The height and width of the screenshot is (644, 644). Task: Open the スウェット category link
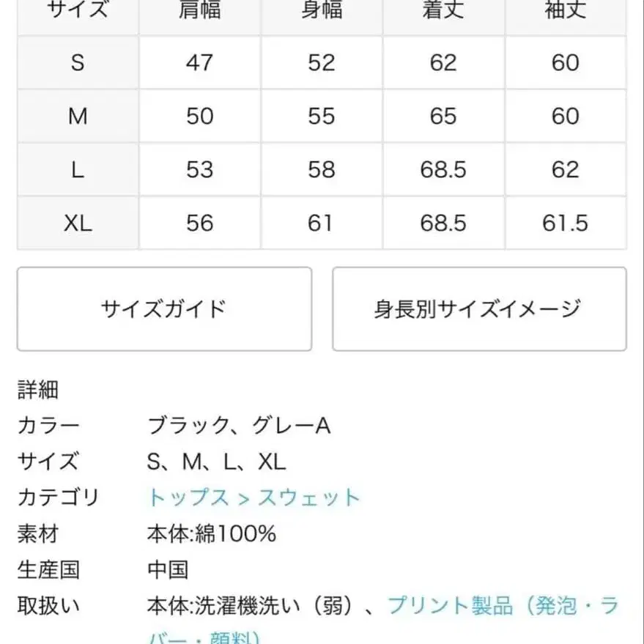coord(308,497)
